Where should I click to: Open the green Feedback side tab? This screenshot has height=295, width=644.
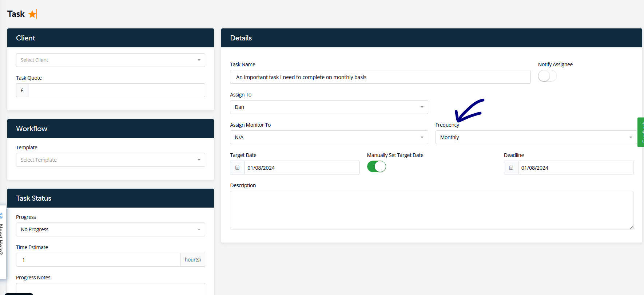[x=641, y=132]
